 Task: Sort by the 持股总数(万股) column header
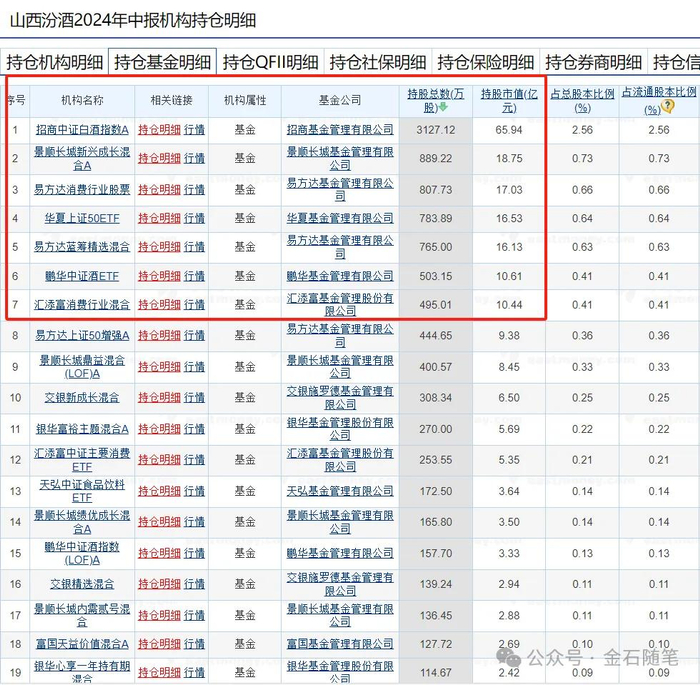(435, 100)
